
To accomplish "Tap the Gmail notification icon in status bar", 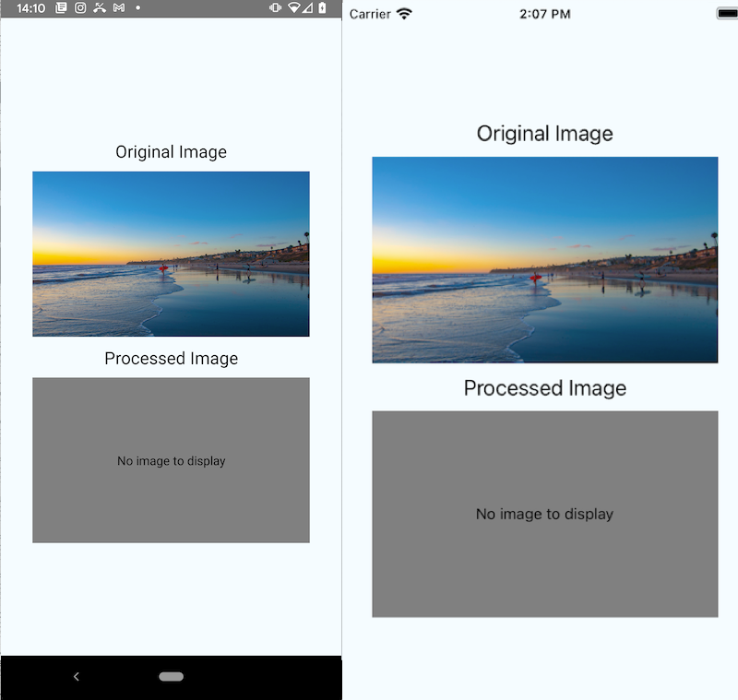I will point(119,8).
